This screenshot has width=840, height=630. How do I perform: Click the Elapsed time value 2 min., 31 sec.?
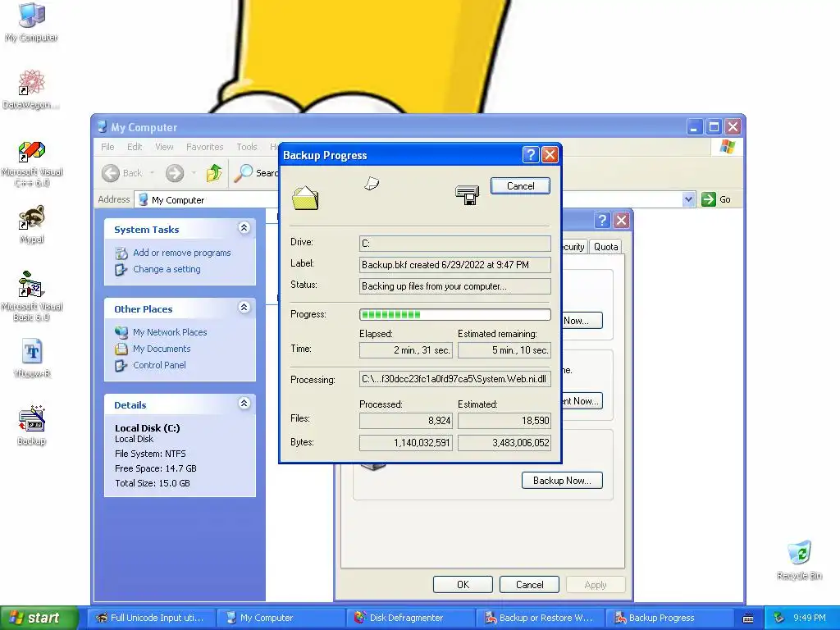coord(406,350)
